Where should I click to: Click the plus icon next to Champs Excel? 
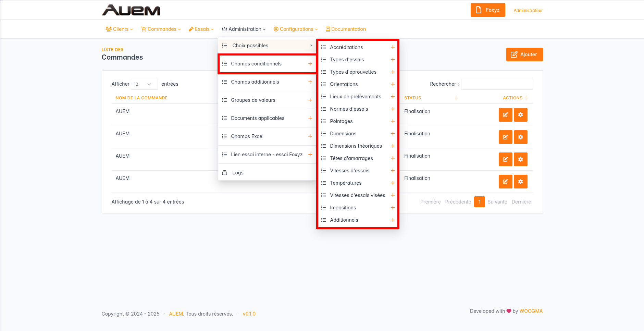(310, 136)
